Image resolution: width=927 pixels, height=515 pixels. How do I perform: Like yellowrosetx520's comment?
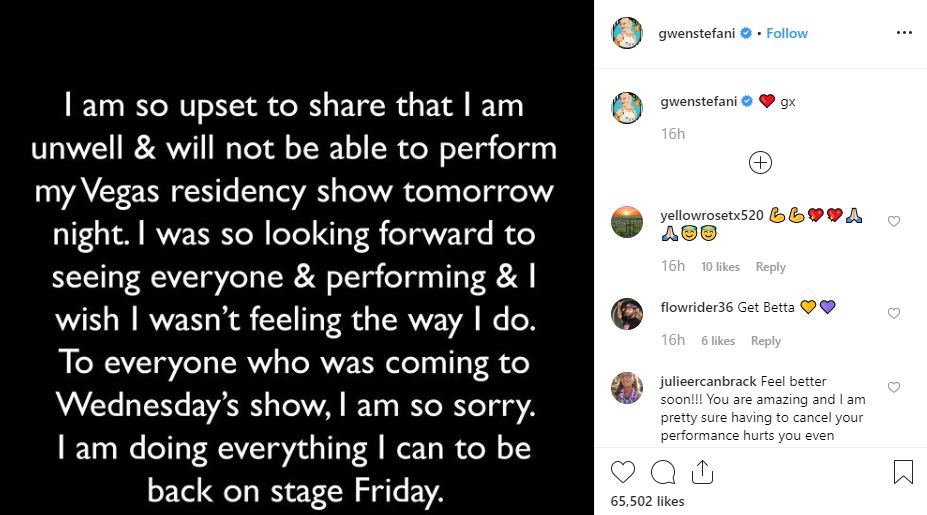pyautogui.click(x=894, y=221)
